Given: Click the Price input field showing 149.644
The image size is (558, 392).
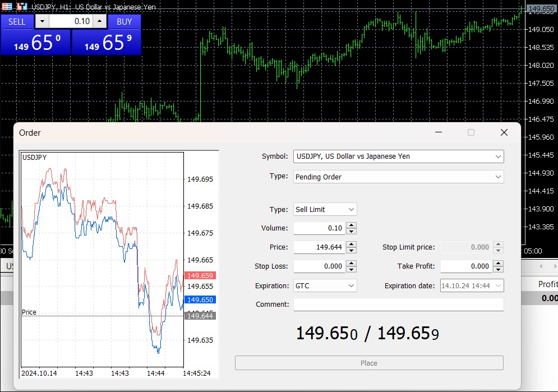Looking at the screenshot, I should click(319, 247).
